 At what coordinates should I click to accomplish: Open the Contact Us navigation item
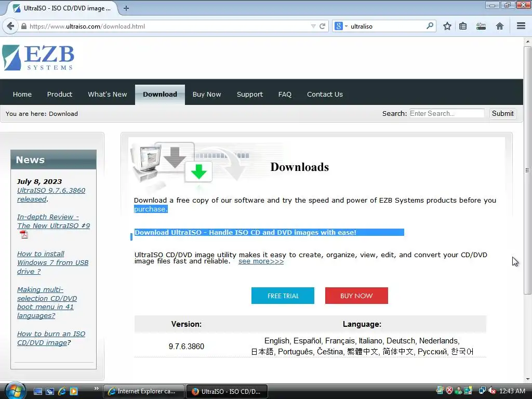325,95
